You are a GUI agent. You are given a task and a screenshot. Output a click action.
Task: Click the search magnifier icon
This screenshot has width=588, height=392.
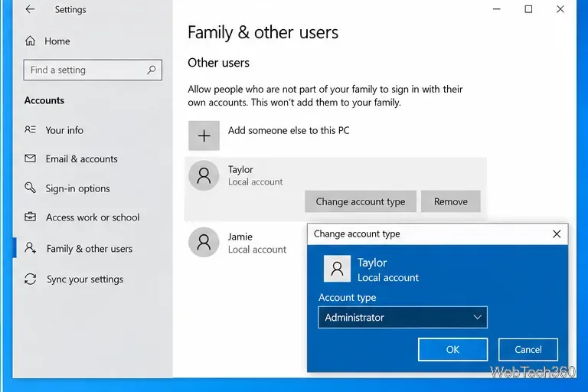[152, 70]
